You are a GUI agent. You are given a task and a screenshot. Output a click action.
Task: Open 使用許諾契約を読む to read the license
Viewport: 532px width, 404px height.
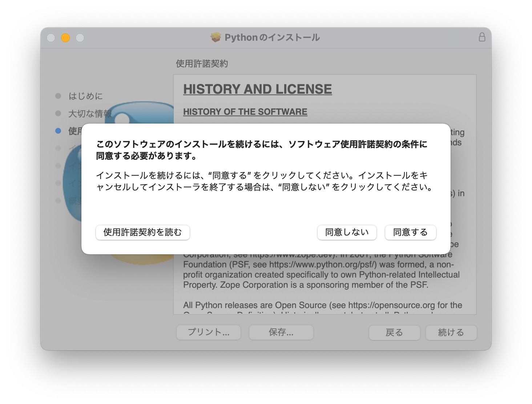coord(142,233)
